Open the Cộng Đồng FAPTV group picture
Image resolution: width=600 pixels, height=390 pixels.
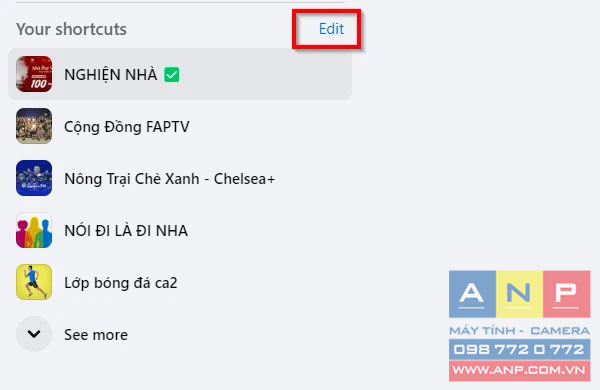[x=34, y=126]
